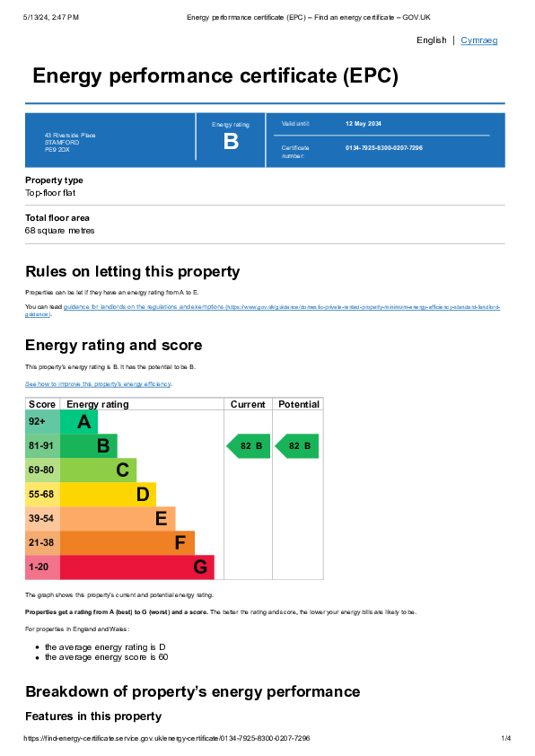Image resolution: width=535 pixels, height=756 pixels.
Task: Select the orange E rating bar
Action: tap(118, 519)
